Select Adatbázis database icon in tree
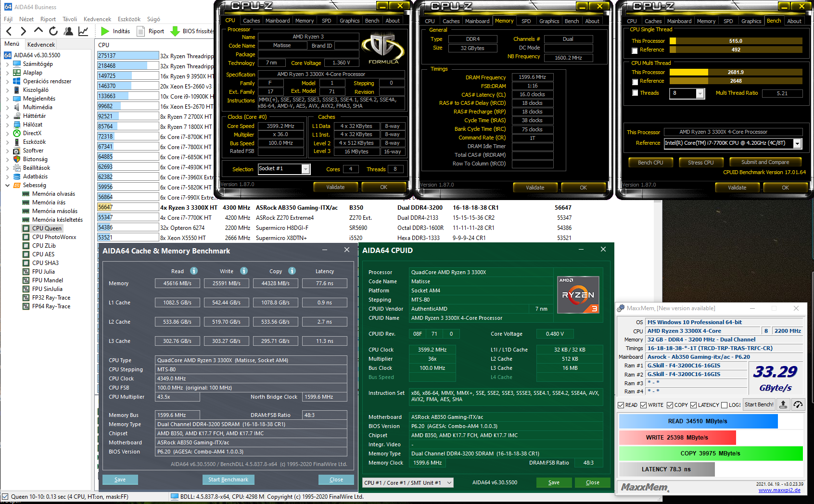Screen dimensions: 814x504 17,176
